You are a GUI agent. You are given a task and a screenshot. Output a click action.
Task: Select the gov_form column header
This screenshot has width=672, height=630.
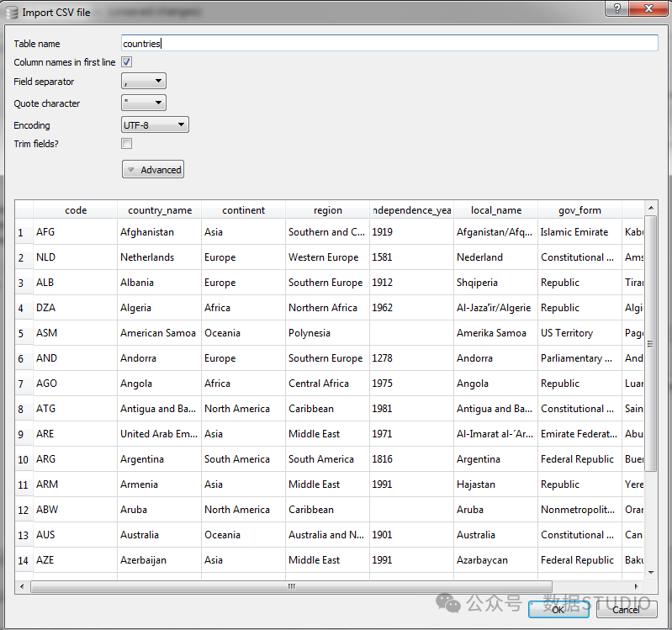point(579,210)
